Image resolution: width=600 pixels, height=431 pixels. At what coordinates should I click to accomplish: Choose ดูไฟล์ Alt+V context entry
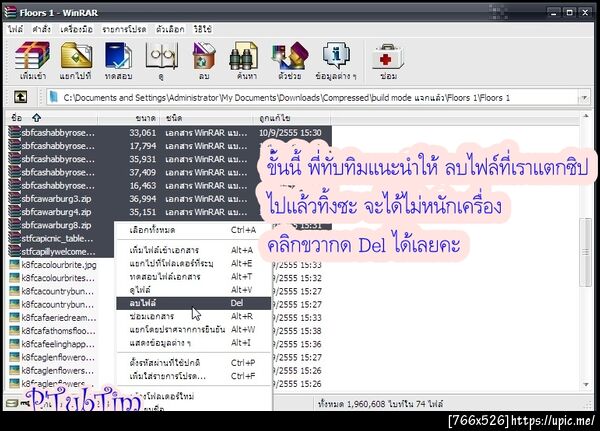coord(194,290)
